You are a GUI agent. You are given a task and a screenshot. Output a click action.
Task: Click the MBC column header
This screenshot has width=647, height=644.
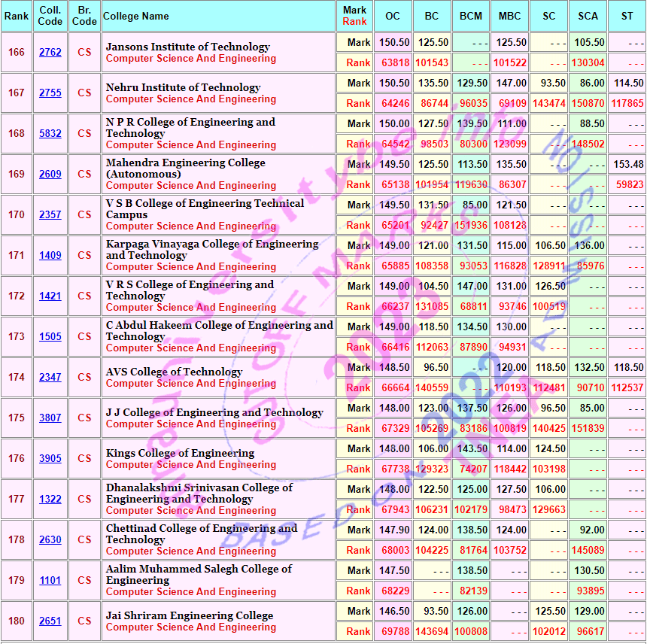(x=512, y=16)
